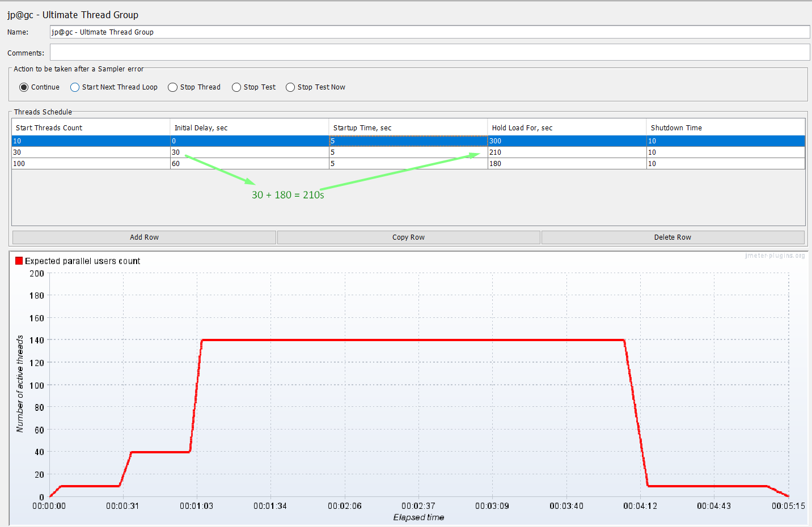
Task: Select the row with 100 threads count
Action: coord(408,164)
